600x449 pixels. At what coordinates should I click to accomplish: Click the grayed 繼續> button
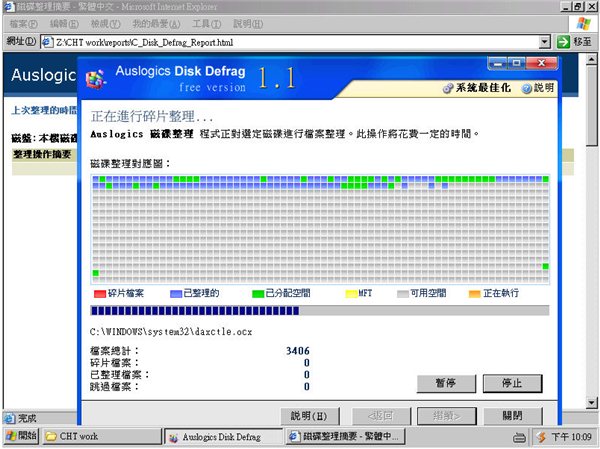click(447, 416)
